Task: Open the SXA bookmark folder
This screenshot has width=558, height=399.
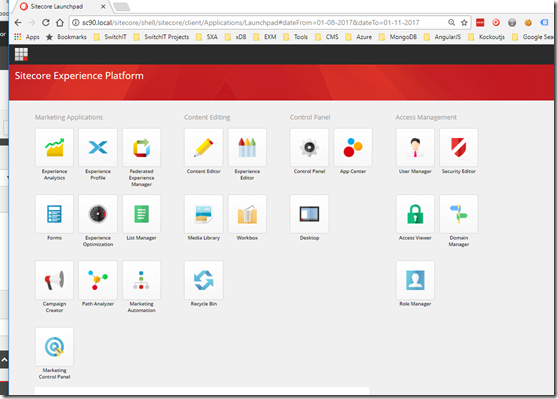Action: 207,37
